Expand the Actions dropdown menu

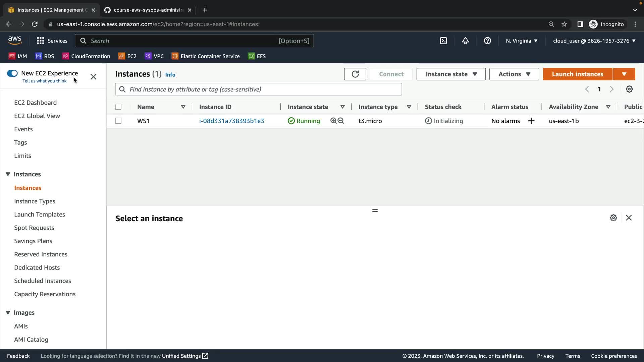tap(514, 74)
